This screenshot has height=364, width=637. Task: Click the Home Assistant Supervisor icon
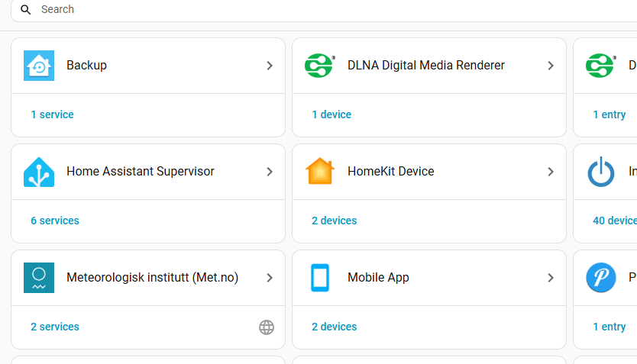[x=39, y=172]
